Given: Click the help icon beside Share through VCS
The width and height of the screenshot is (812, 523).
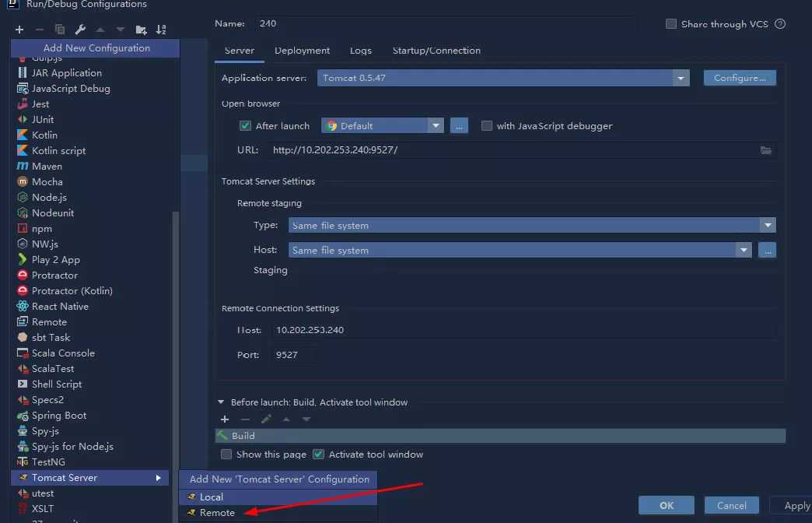Looking at the screenshot, I should pos(780,24).
